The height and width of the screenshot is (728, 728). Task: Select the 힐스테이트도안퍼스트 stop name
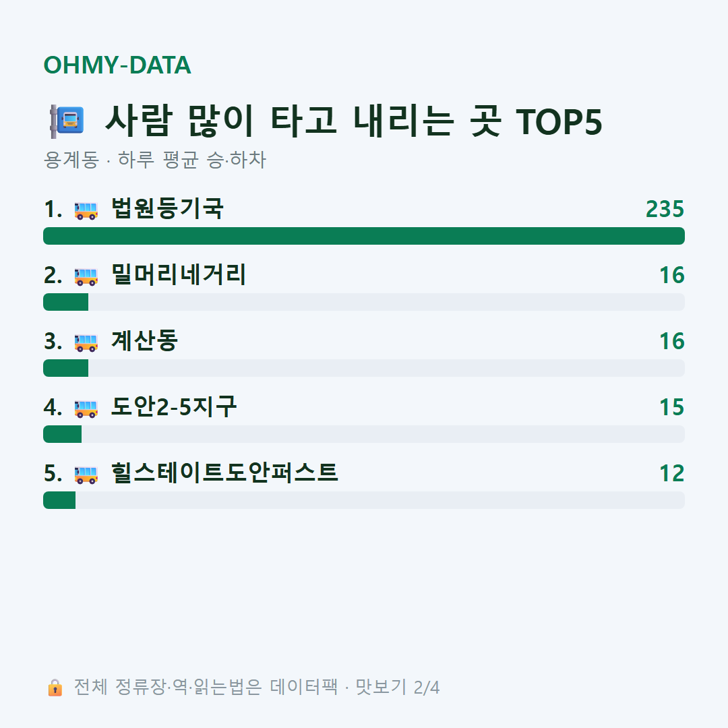224,473
